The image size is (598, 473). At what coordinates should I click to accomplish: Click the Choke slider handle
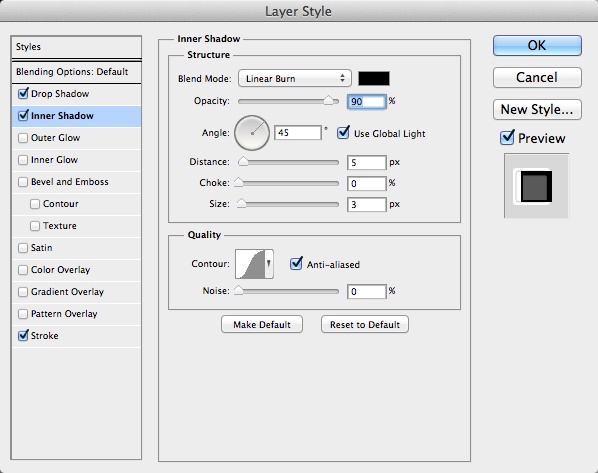tap(239, 182)
